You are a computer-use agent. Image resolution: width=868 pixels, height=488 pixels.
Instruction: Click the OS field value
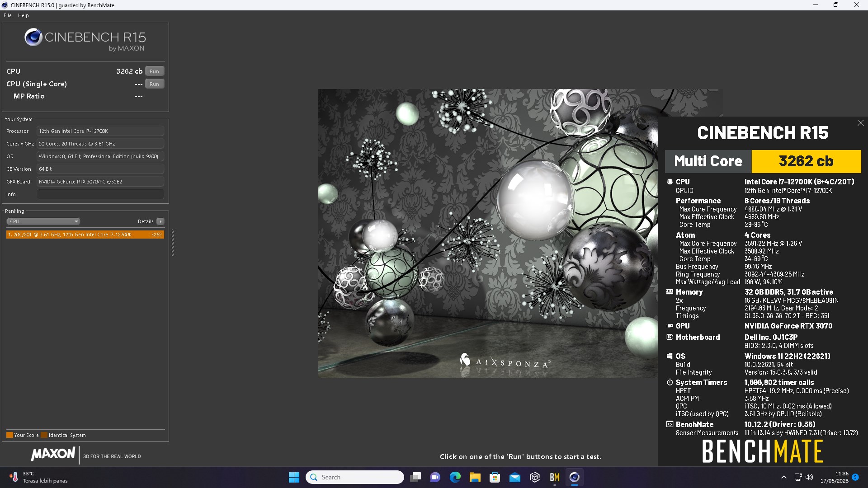pyautogui.click(x=100, y=156)
